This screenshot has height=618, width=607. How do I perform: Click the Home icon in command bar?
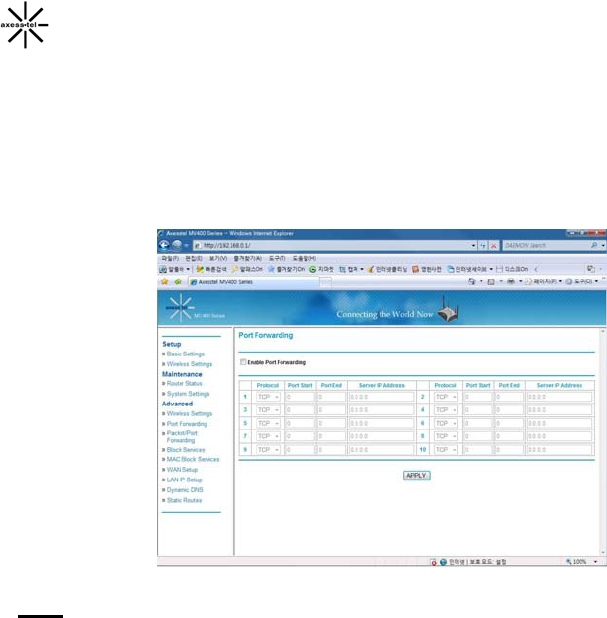click(472, 281)
